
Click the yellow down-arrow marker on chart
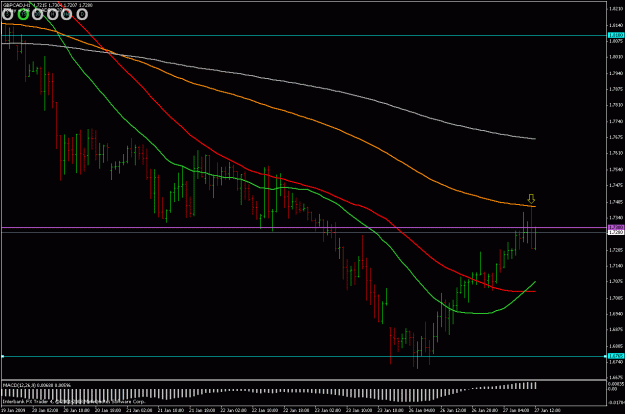tap(531, 198)
